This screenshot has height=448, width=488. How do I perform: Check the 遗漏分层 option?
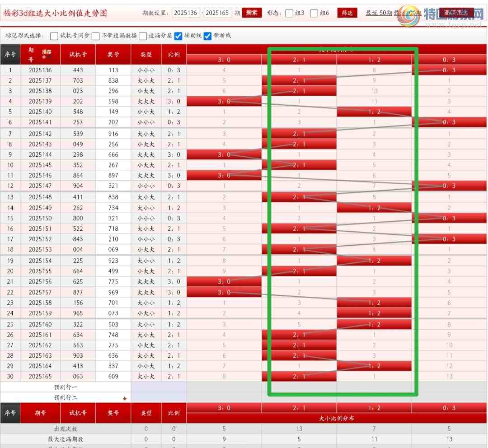tap(143, 36)
